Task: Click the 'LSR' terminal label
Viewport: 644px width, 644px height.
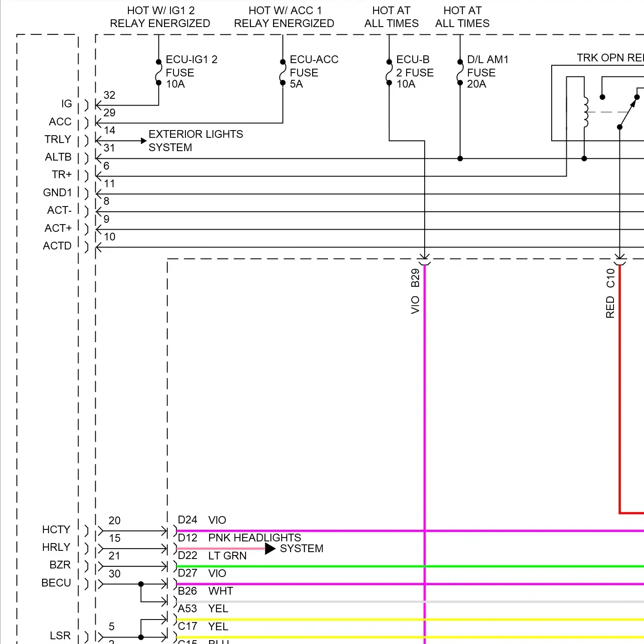Action: [x=60, y=636]
